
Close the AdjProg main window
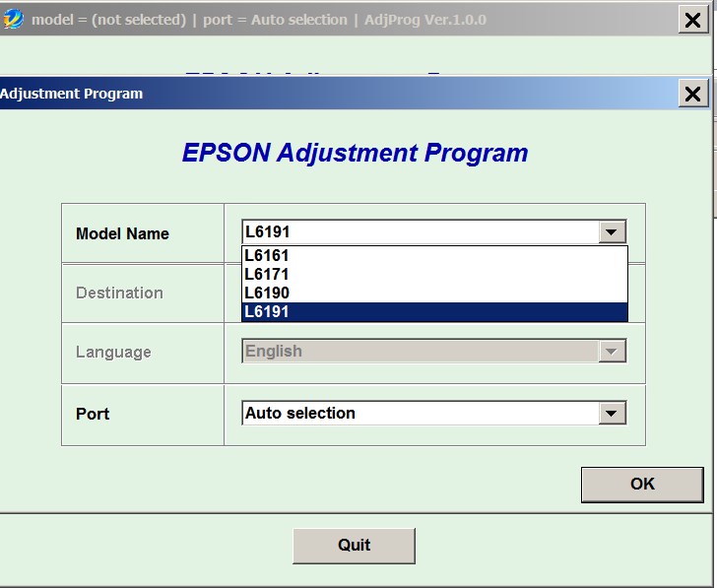click(692, 20)
